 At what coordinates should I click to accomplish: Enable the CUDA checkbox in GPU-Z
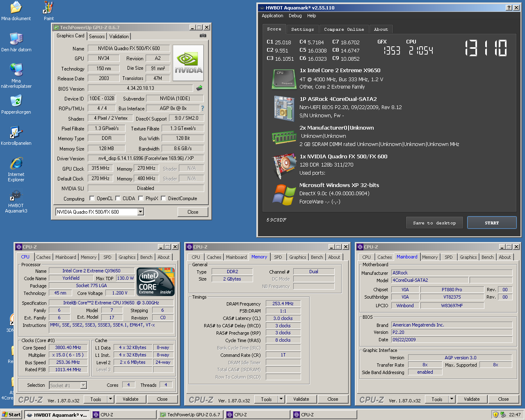coord(118,199)
